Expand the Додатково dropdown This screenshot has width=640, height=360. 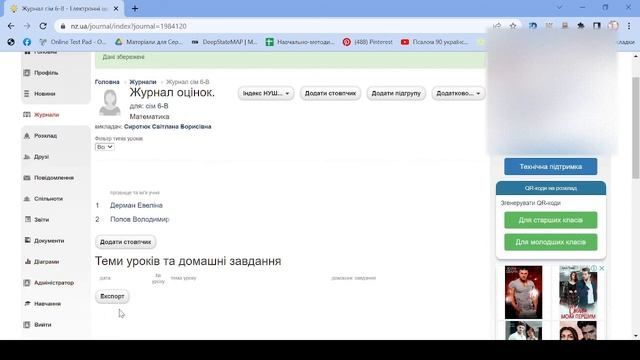458,93
